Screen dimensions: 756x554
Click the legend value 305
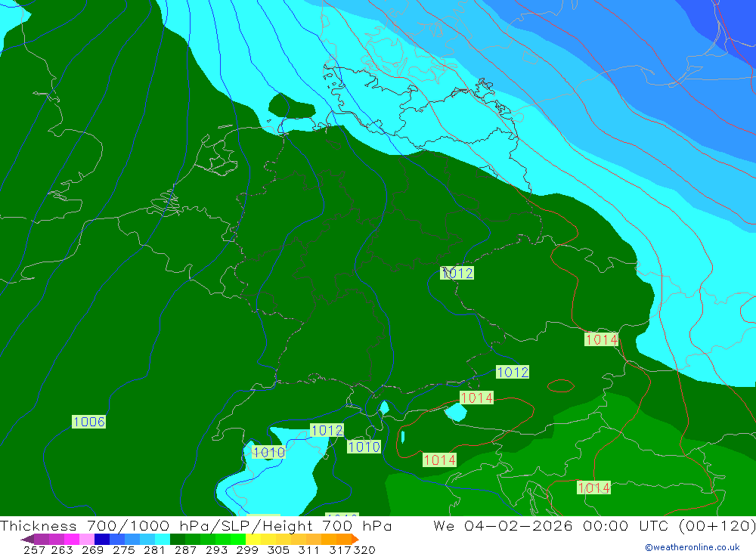pos(277,549)
